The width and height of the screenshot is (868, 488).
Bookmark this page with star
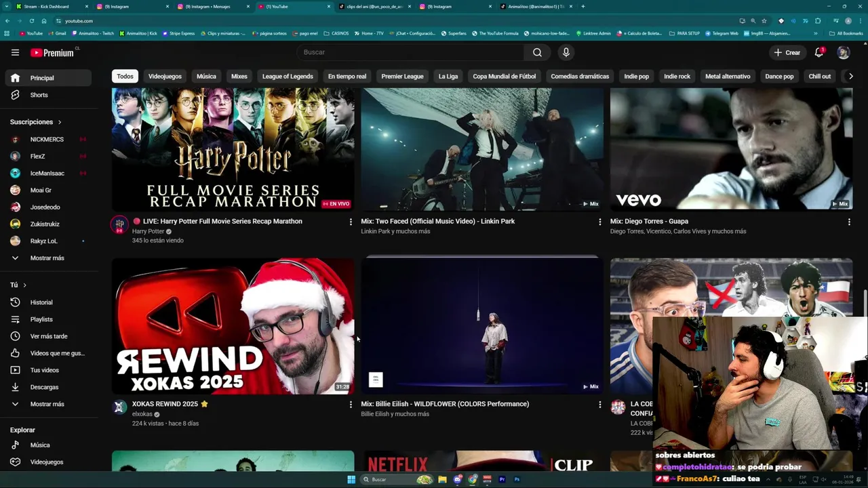pyautogui.click(x=764, y=21)
